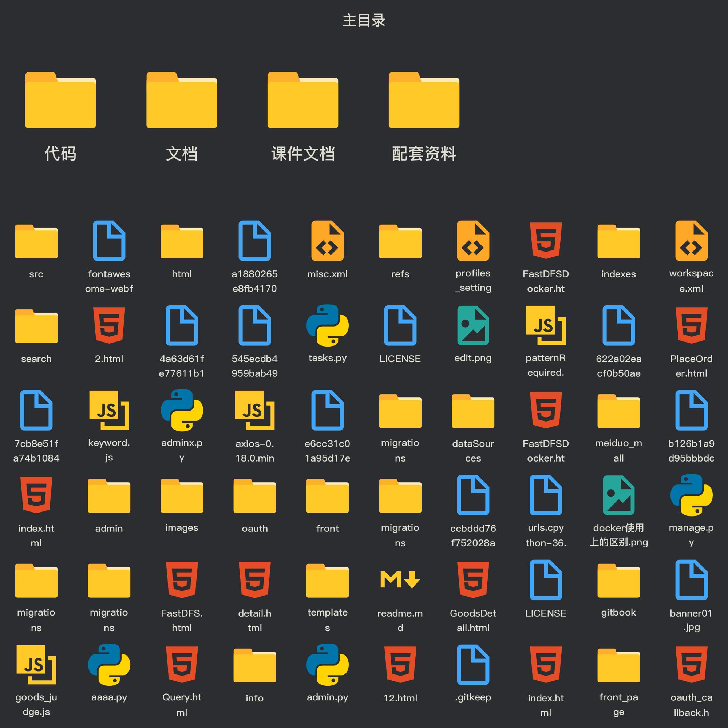This screenshot has width=728, height=728.
Task: Select the urls.cpython-36 file icon
Action: pyautogui.click(x=546, y=495)
